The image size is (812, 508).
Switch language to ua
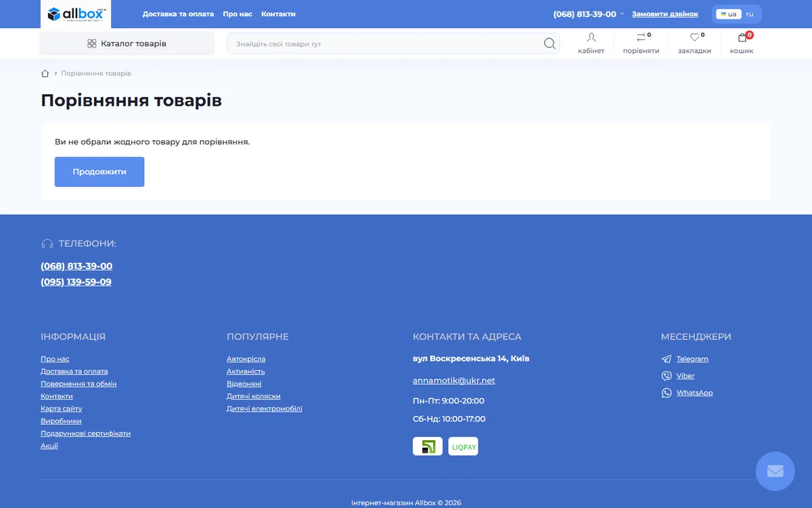[x=729, y=14]
